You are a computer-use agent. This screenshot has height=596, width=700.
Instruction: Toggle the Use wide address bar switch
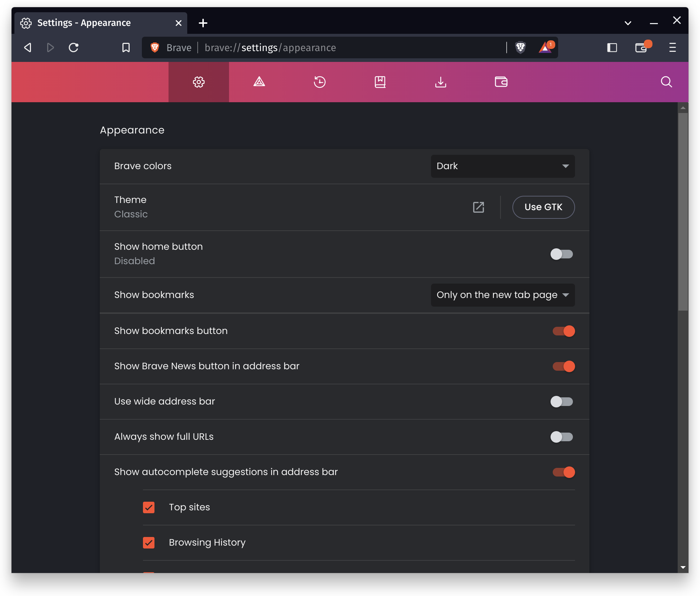561,402
